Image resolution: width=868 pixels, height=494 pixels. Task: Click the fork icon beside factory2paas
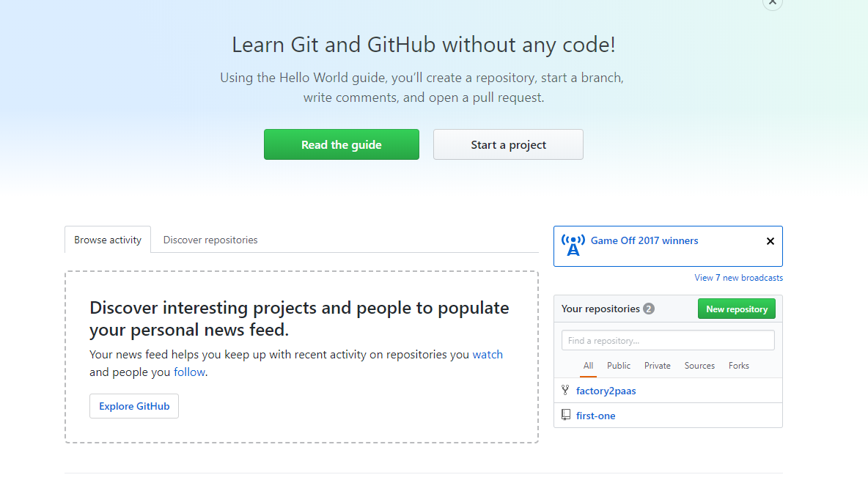pos(565,390)
